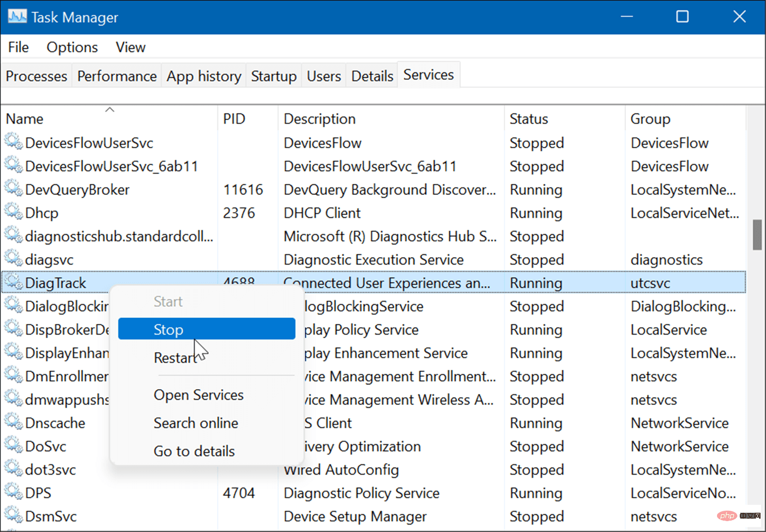Click the gear icon beside dmwappushservice
The image size is (766, 532).
point(14,399)
